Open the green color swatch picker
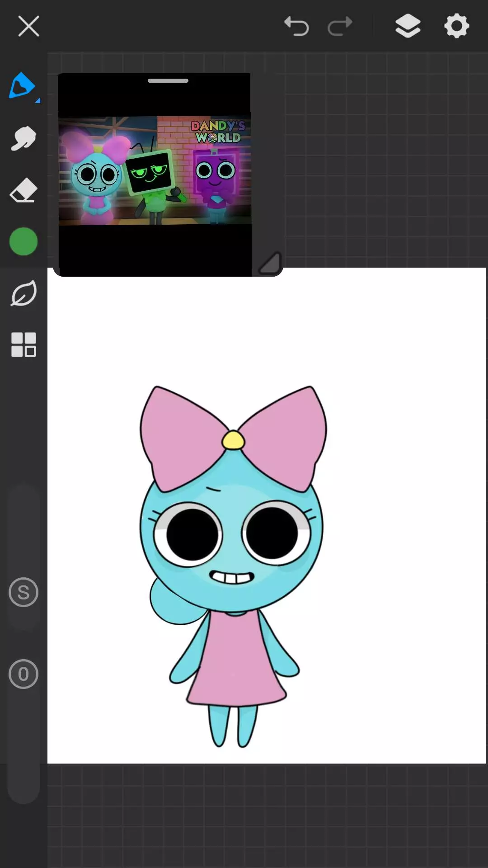 point(23,241)
